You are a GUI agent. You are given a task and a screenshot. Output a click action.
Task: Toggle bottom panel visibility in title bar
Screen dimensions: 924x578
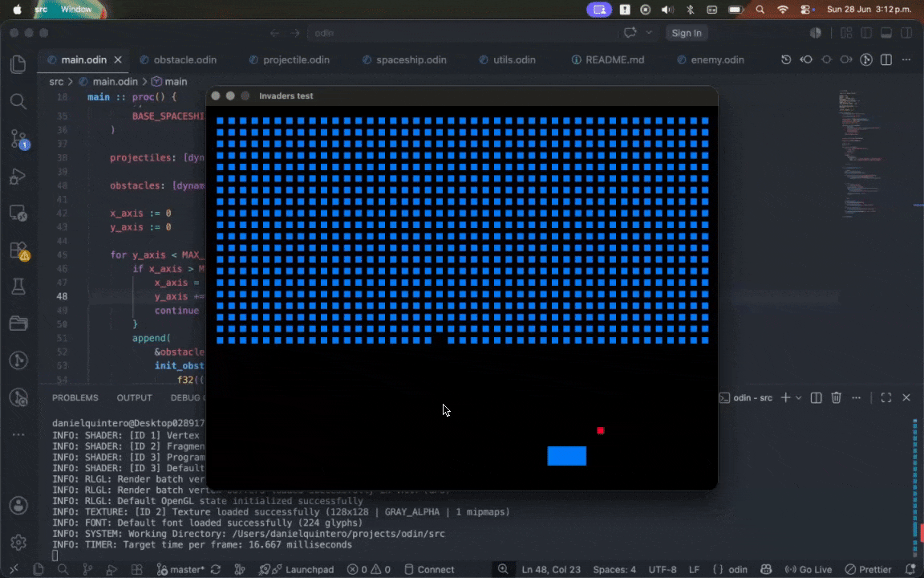[x=886, y=33]
